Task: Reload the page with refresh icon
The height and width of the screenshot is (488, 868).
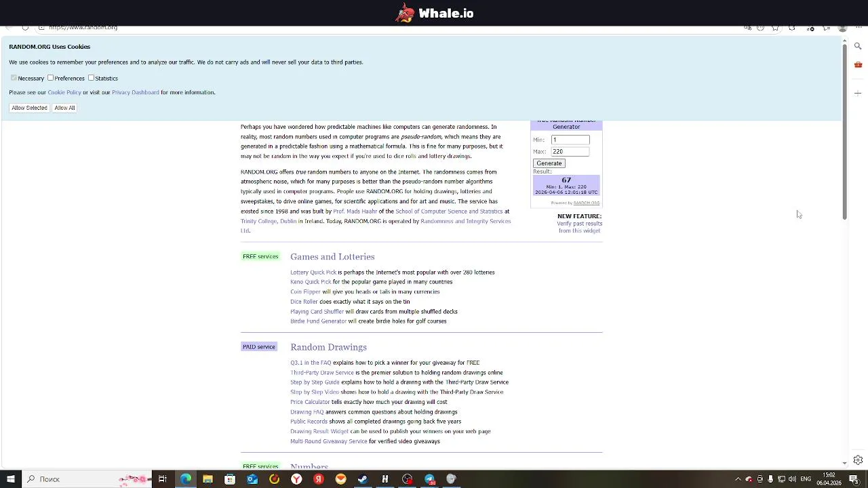Action: [x=25, y=28]
